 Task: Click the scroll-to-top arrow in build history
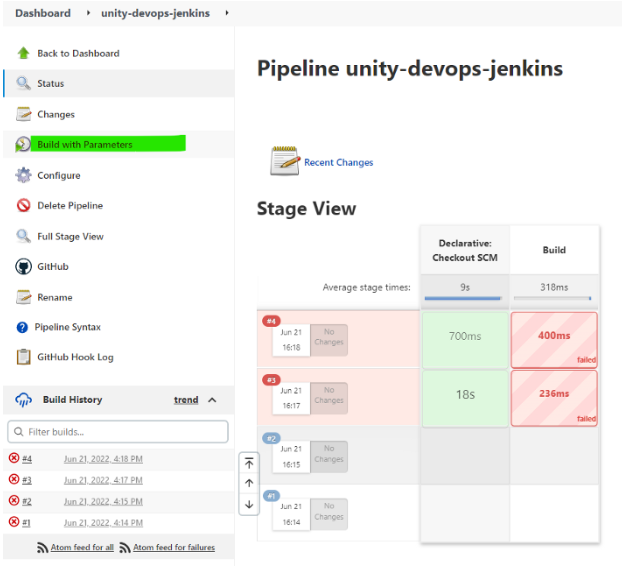[x=249, y=463]
